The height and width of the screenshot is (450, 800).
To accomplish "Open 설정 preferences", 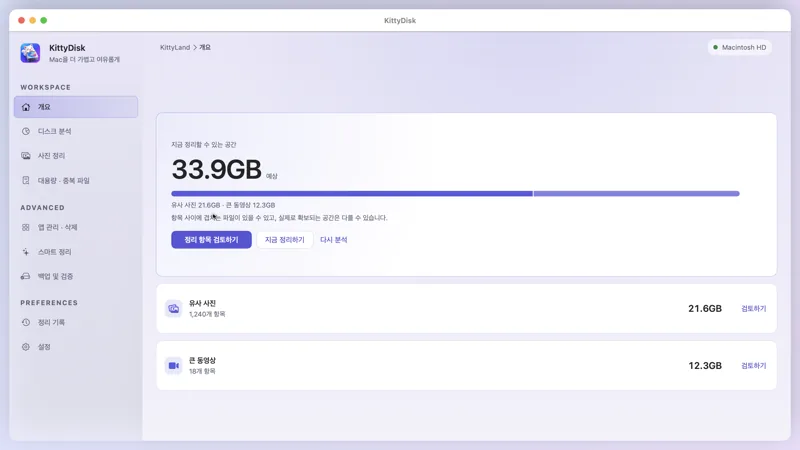I will 76,347.
